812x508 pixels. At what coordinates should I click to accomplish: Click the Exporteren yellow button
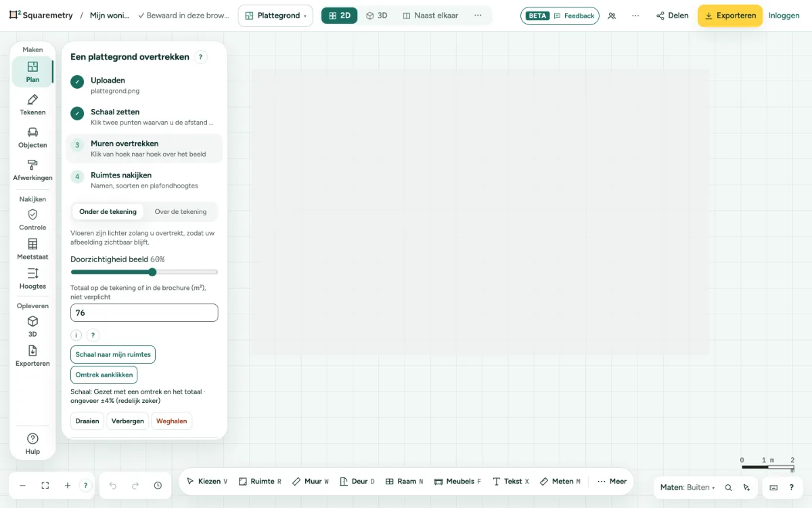tap(730, 16)
